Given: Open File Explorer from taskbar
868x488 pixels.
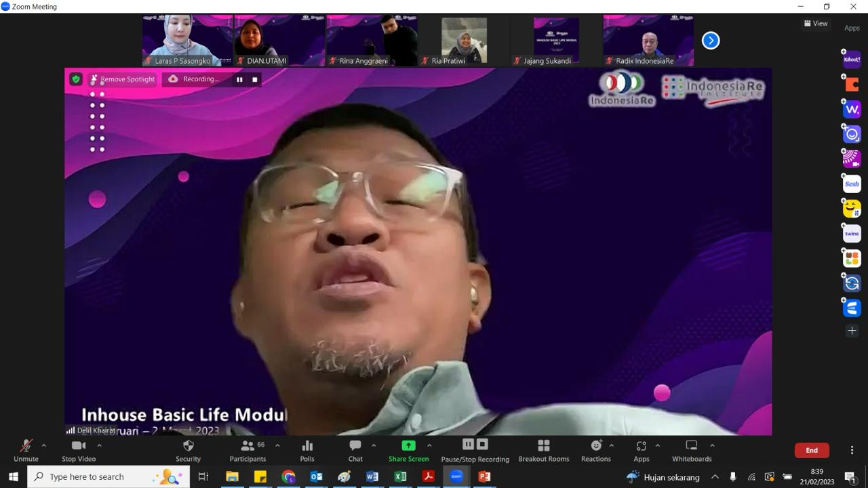Looking at the screenshot, I should tap(232, 477).
